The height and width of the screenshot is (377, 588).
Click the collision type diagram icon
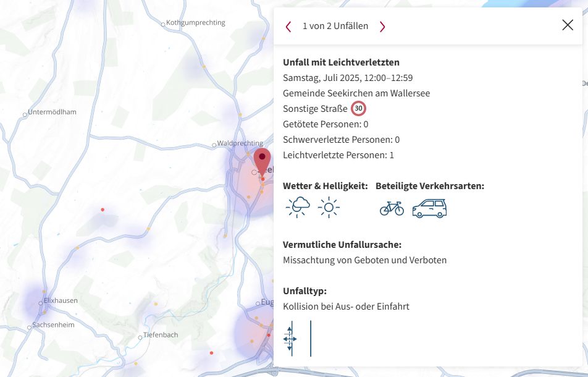(x=297, y=338)
